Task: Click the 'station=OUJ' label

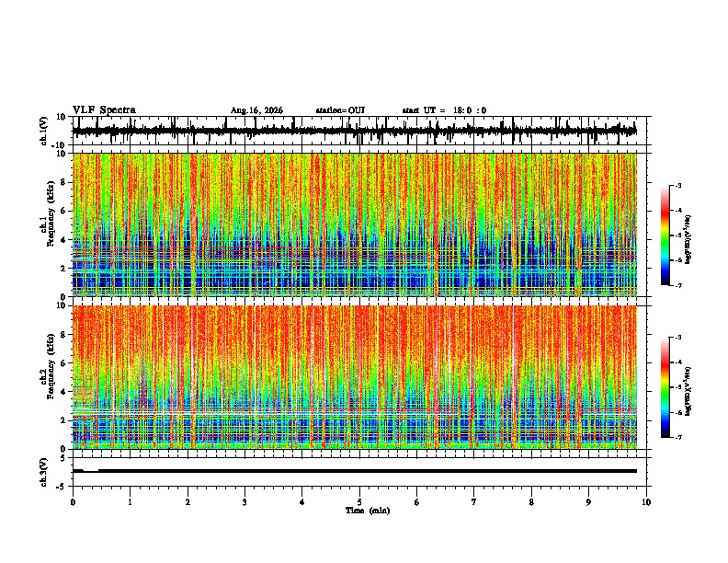Action: coord(340,110)
